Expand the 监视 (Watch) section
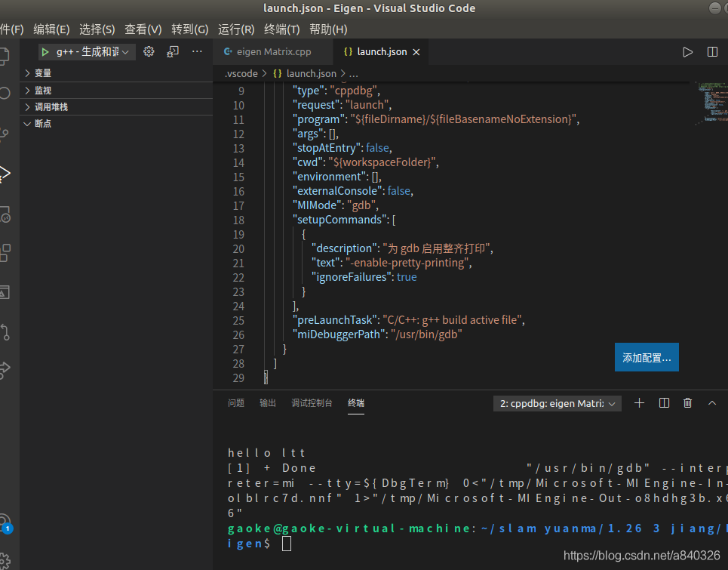Viewport: 728px width, 570px height. 116,90
